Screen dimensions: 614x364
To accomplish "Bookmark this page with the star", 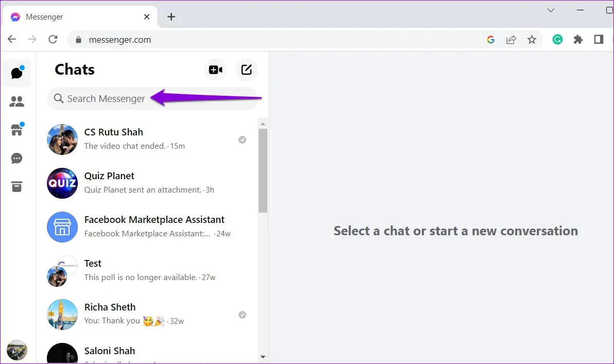I will click(x=532, y=39).
